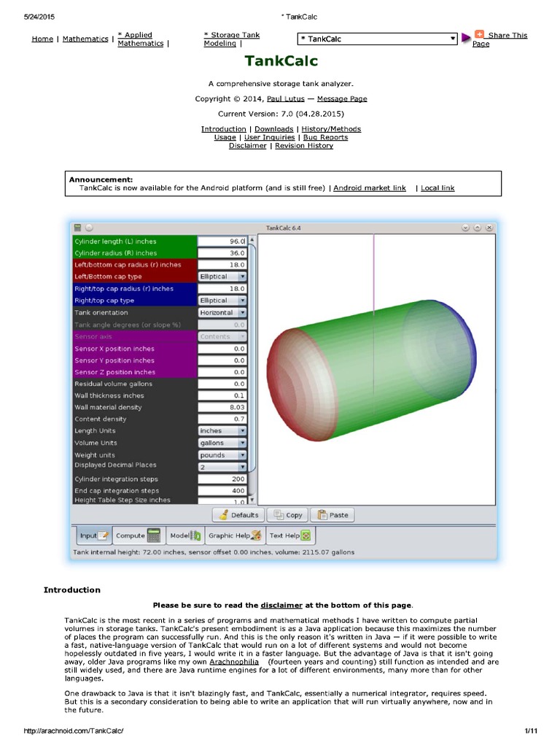Click the Cylinder radius input field

(222, 253)
